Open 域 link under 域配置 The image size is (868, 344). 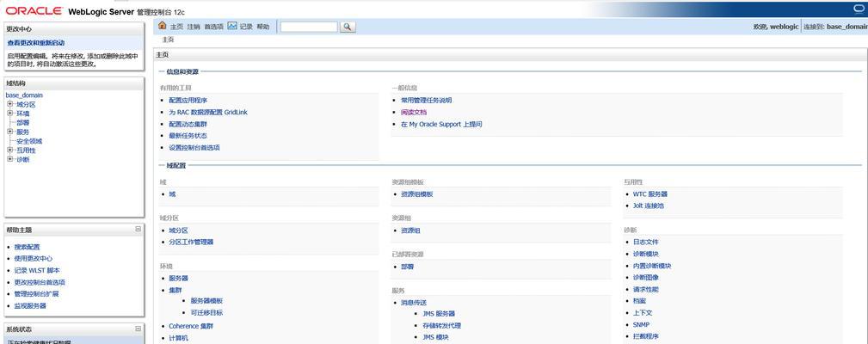172,194
